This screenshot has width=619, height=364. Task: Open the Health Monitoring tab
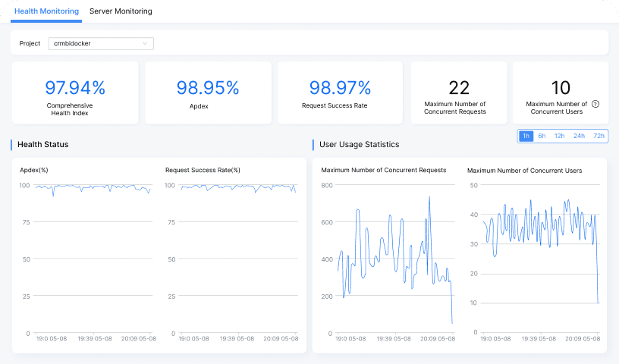[x=46, y=11]
